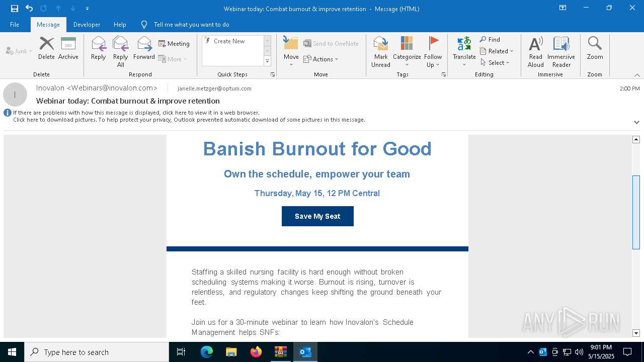Image resolution: width=644 pixels, height=362 pixels.
Task: Launch Firefox from the taskbar
Action: (x=256, y=352)
